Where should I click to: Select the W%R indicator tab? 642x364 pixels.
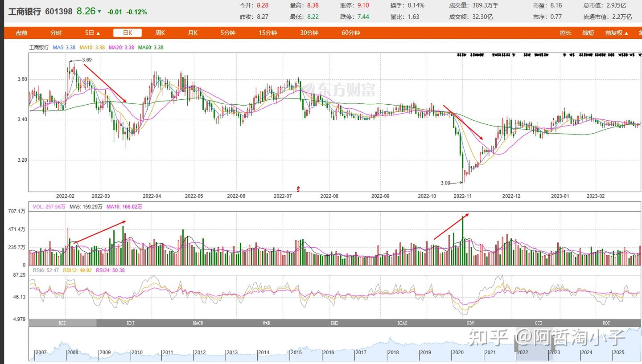(x=267, y=323)
